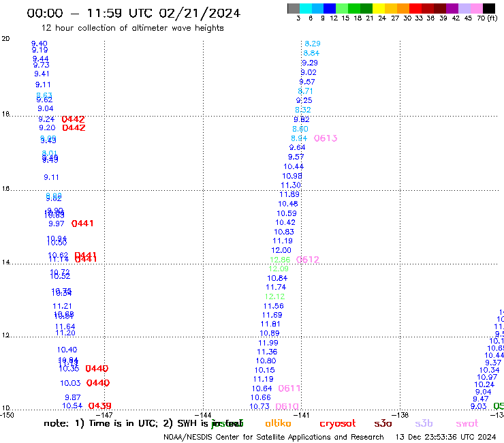Click the gray 3 ft legend swatch
Viewport: 504px width, 443px height.
click(294, 8)
